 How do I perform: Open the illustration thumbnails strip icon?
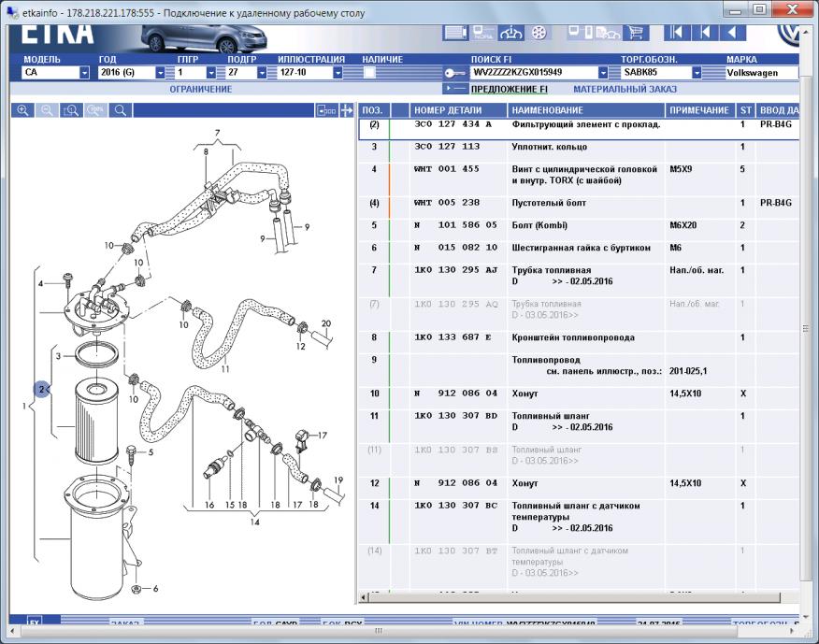coord(326,110)
